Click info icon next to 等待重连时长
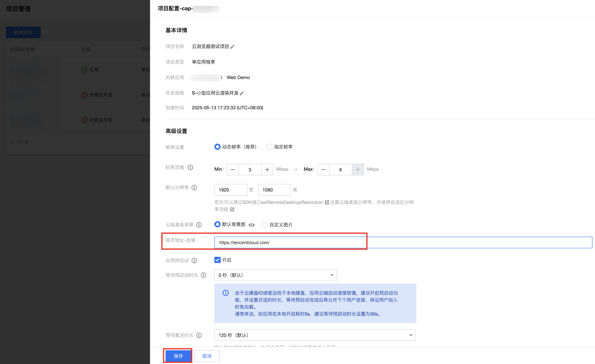Viewport: 595px width, 364px height. 199,335
